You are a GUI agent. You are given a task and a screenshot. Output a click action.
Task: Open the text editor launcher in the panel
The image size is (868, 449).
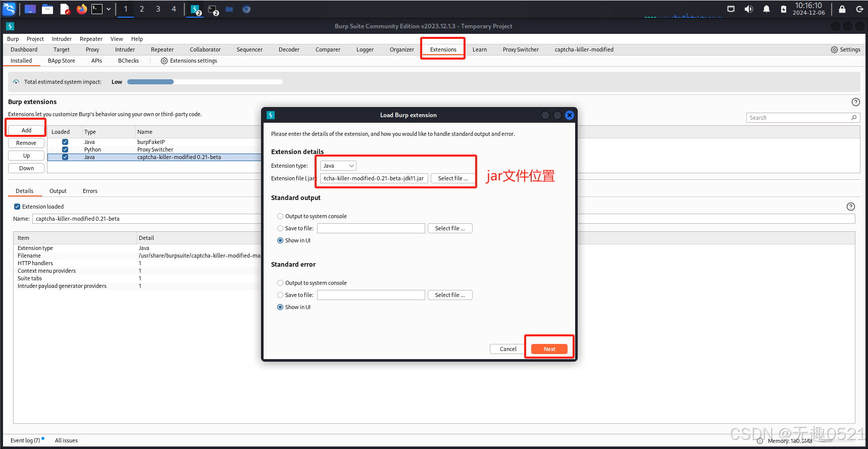(65, 9)
